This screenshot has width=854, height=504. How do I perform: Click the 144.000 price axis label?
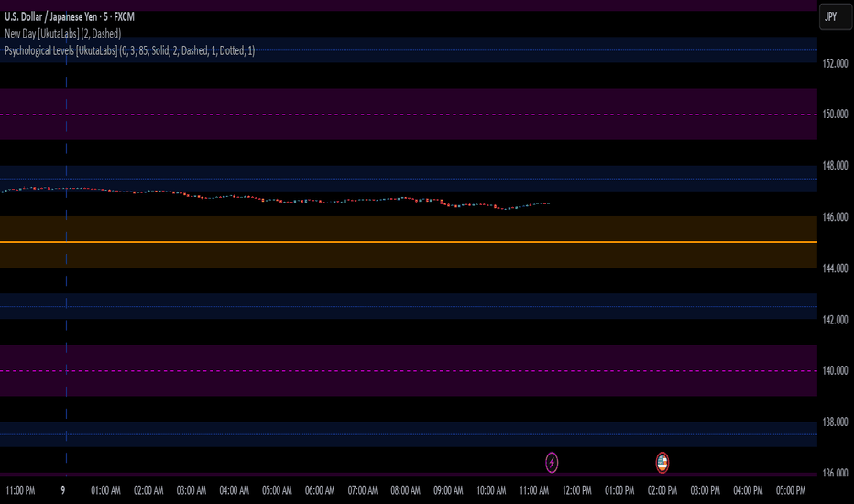coord(835,268)
